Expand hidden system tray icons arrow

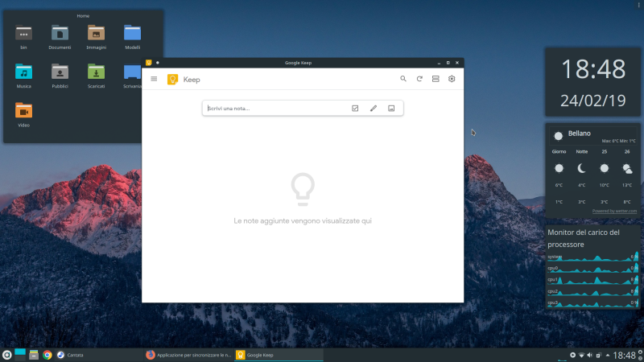tap(608, 355)
